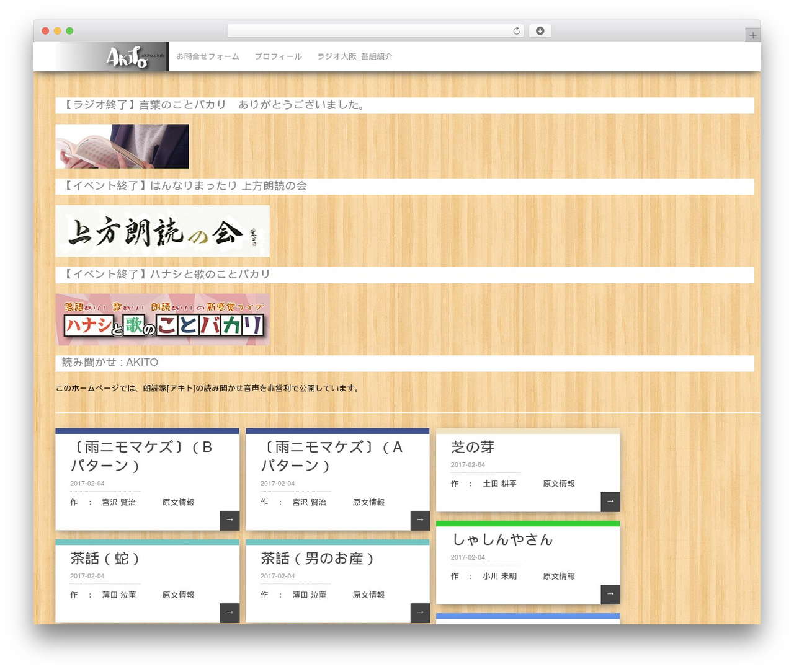Open the 芝の芽 title
This screenshot has height=672, width=794.
[x=473, y=447]
